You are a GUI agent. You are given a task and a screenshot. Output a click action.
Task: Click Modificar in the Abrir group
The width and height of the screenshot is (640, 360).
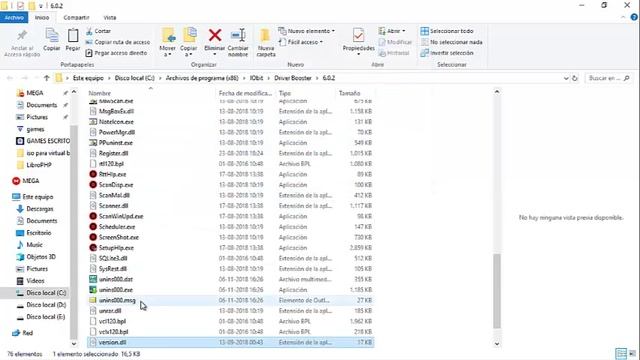tap(395, 42)
